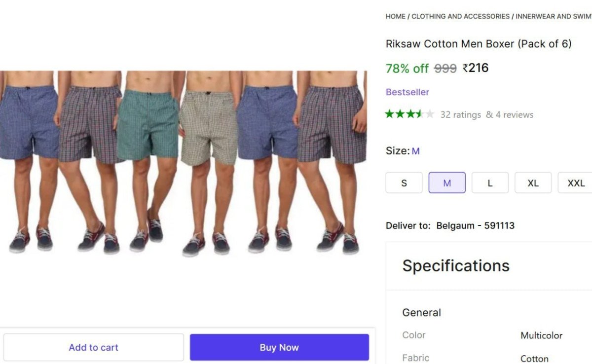Open the Clothing and Accessories breadcrumb
This screenshot has width=592, height=364.
tap(460, 16)
